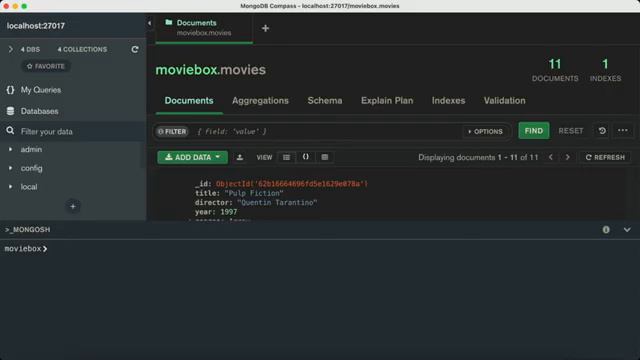Screen dimensions: 640x360
Task: Open the Explain Plan tab
Action: [387, 101]
